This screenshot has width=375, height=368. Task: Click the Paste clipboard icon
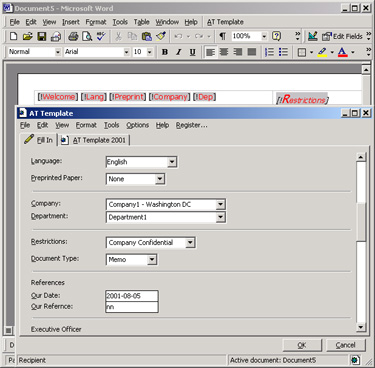point(147,36)
